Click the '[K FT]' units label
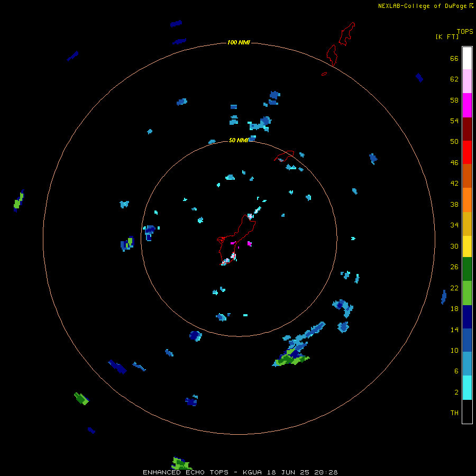476x476 pixels. 447,36
